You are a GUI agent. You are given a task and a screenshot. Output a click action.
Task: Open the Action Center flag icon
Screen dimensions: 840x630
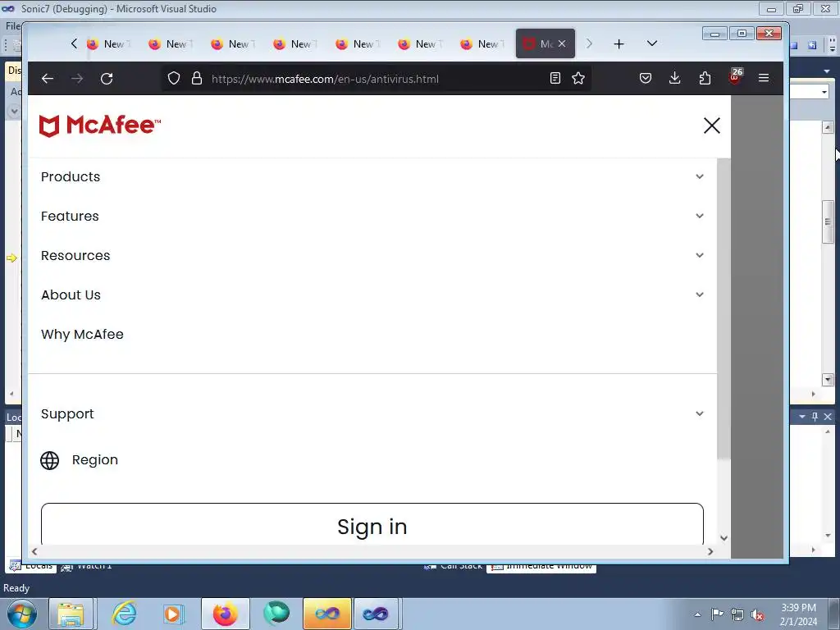click(x=717, y=614)
